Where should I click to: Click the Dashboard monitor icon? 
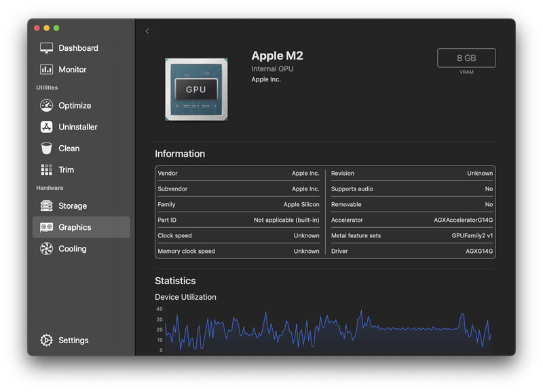(x=46, y=48)
